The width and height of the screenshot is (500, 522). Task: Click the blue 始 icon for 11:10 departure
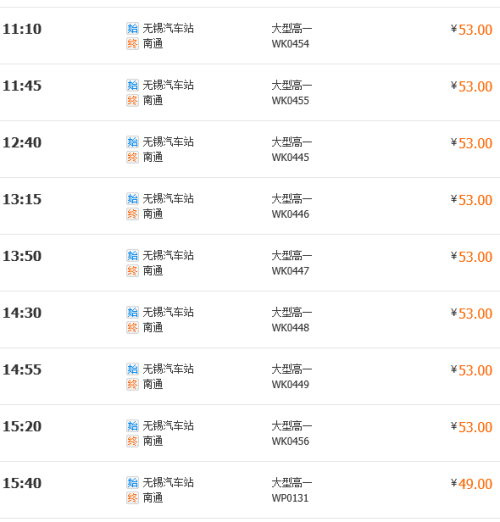tap(132, 28)
